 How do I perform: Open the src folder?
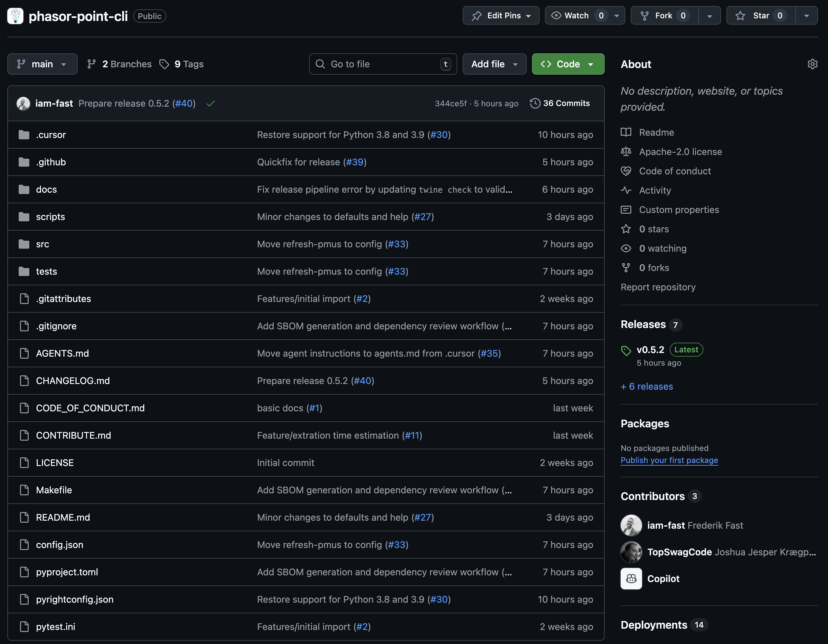(x=42, y=244)
